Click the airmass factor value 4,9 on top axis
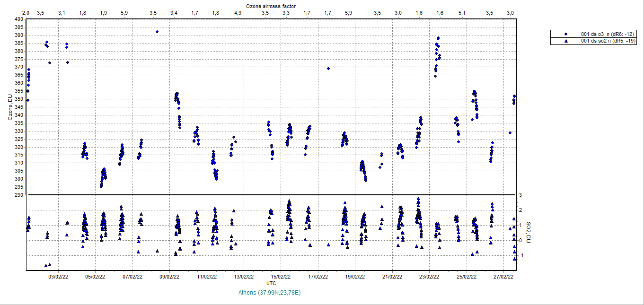Screen dimensions: 644x305 point(238,12)
